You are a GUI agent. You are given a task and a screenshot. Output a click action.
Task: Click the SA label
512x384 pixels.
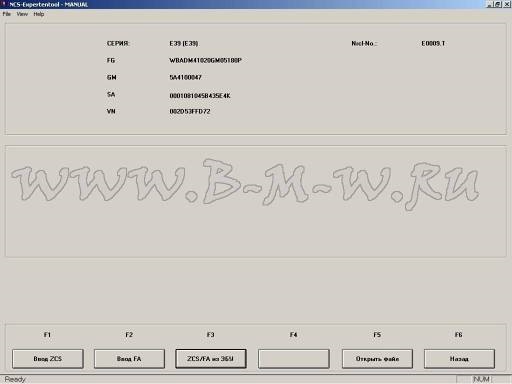click(x=111, y=94)
